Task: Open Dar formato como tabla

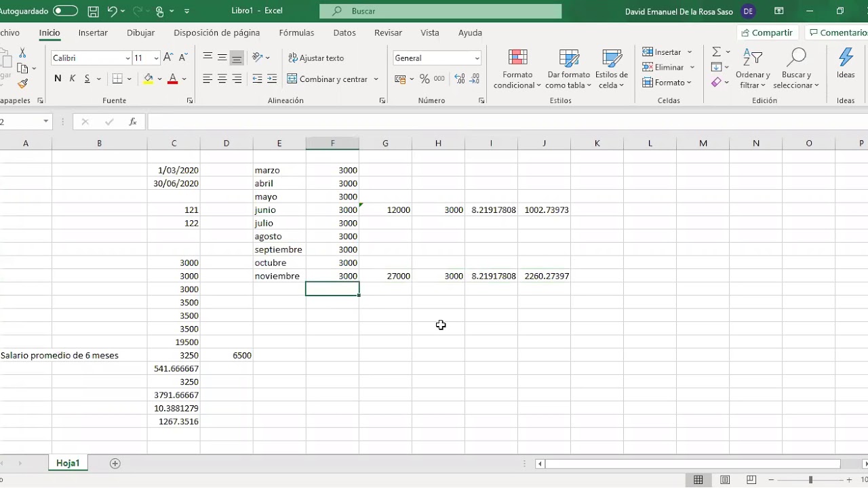Action: (568, 68)
